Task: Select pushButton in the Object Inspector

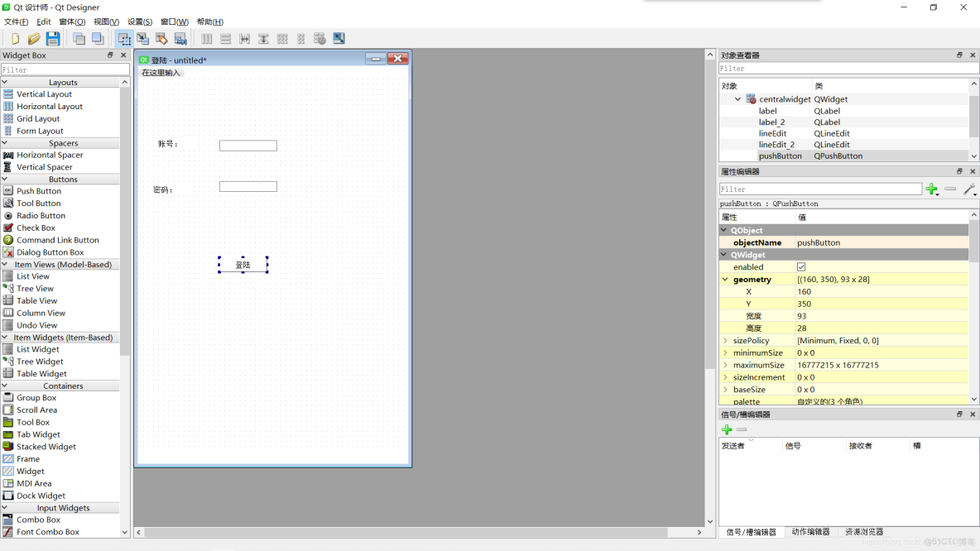Action: pos(779,156)
